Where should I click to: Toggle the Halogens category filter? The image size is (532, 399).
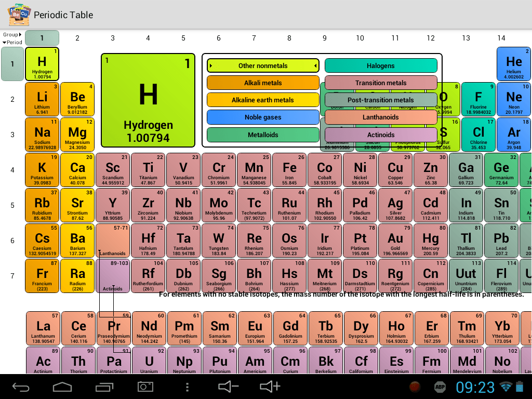(381, 66)
